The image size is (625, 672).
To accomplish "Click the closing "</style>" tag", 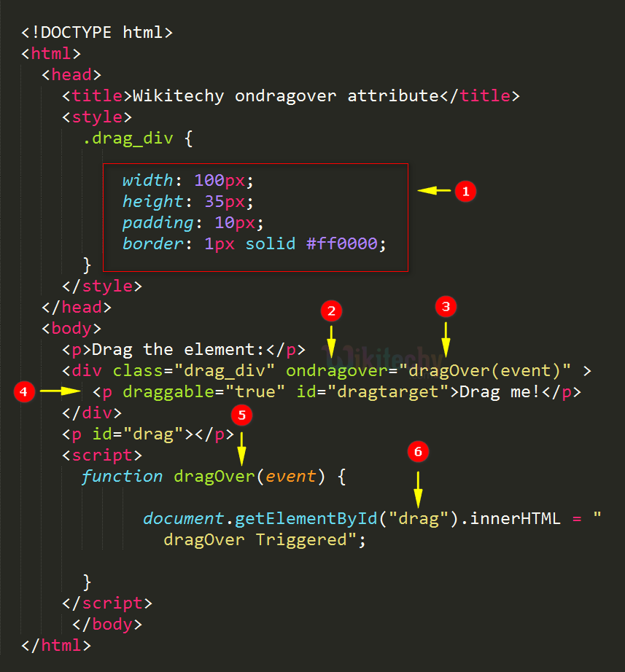I will pyautogui.click(x=102, y=286).
